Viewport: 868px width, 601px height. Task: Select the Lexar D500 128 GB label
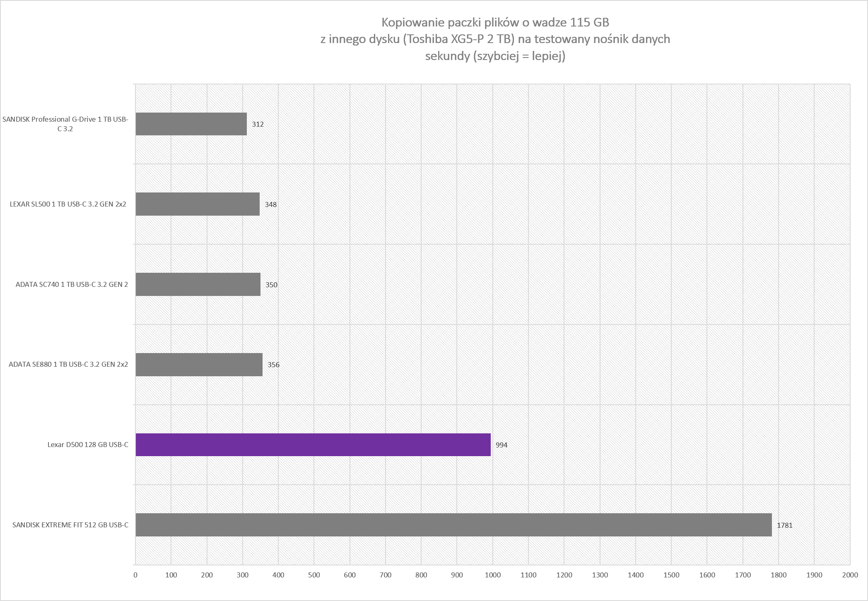[88, 445]
